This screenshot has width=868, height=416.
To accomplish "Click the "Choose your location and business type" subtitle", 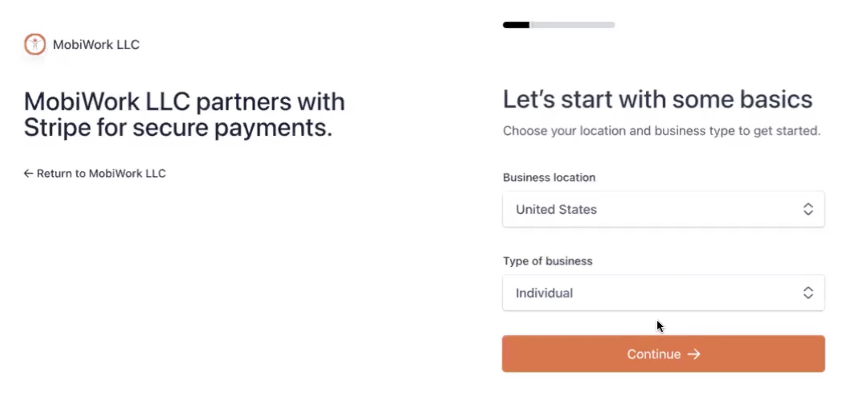I will (x=661, y=131).
